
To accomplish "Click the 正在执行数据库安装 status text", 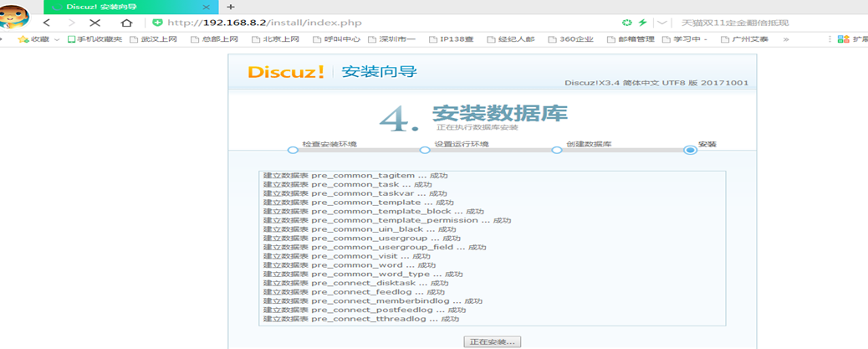I will click(477, 128).
